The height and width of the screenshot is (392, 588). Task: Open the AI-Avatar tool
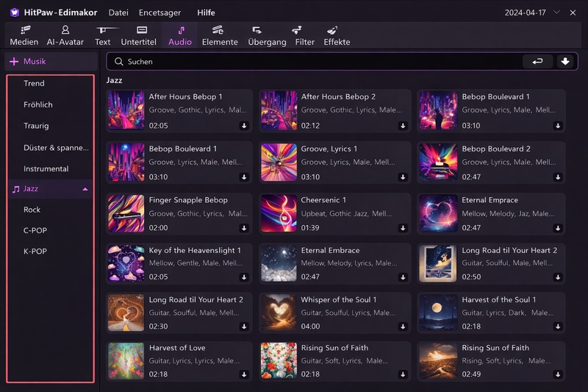click(x=65, y=35)
